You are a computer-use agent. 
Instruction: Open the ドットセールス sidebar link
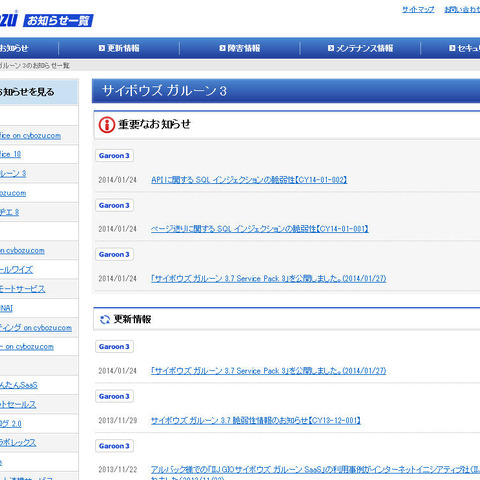pos(18,405)
